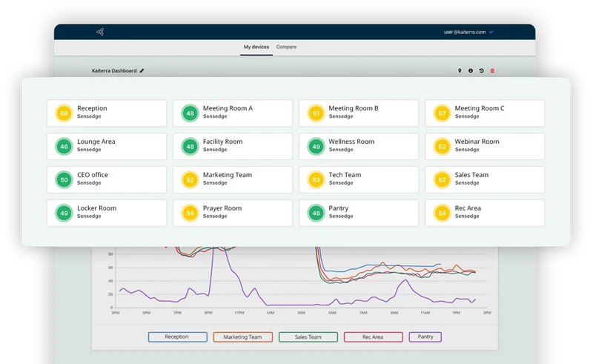Click the yellow 58 score badge for Reception
This screenshot has height=364, width=593.
point(64,113)
